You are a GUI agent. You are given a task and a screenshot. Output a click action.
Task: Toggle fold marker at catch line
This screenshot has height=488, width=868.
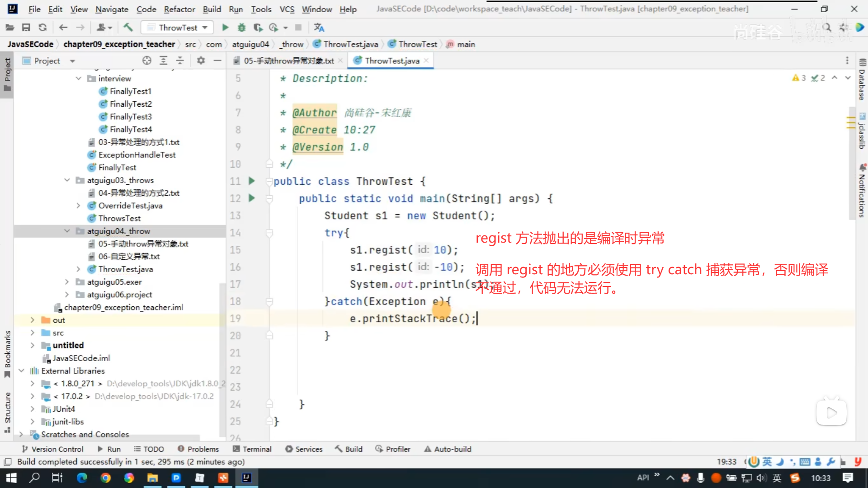(269, 301)
